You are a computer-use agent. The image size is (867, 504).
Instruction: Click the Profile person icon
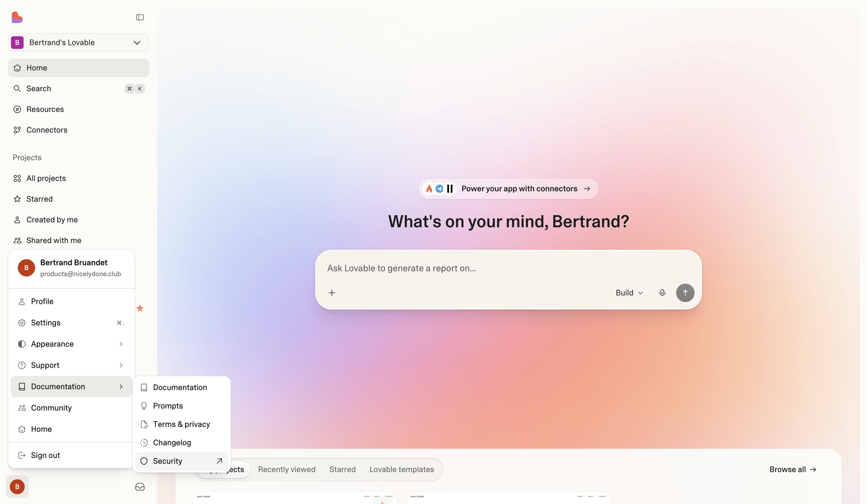[22, 301]
